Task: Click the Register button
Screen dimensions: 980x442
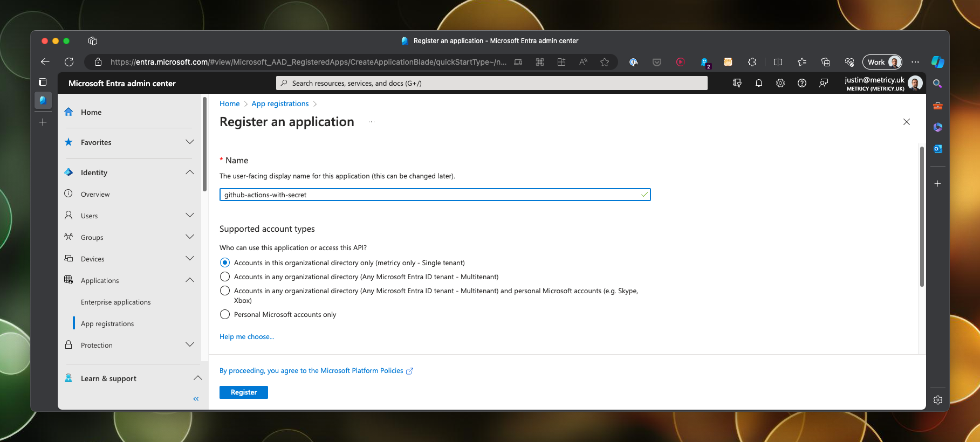Action: (244, 392)
